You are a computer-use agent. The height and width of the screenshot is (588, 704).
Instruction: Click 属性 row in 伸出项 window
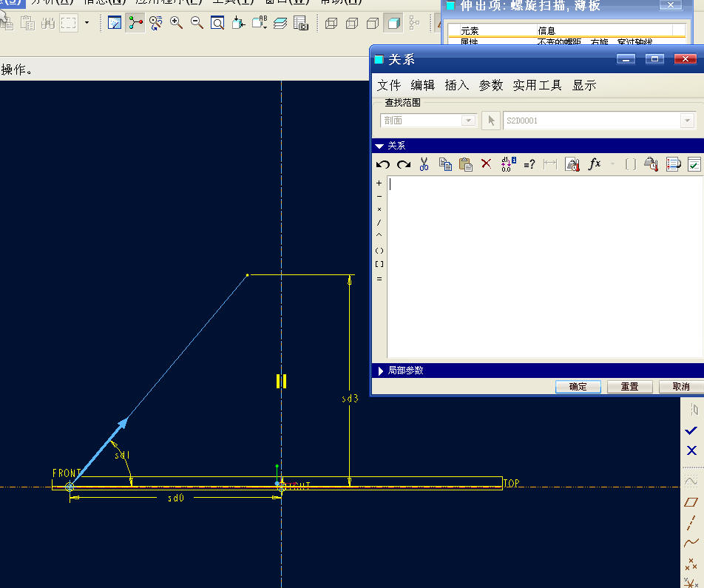pyautogui.click(x=566, y=41)
